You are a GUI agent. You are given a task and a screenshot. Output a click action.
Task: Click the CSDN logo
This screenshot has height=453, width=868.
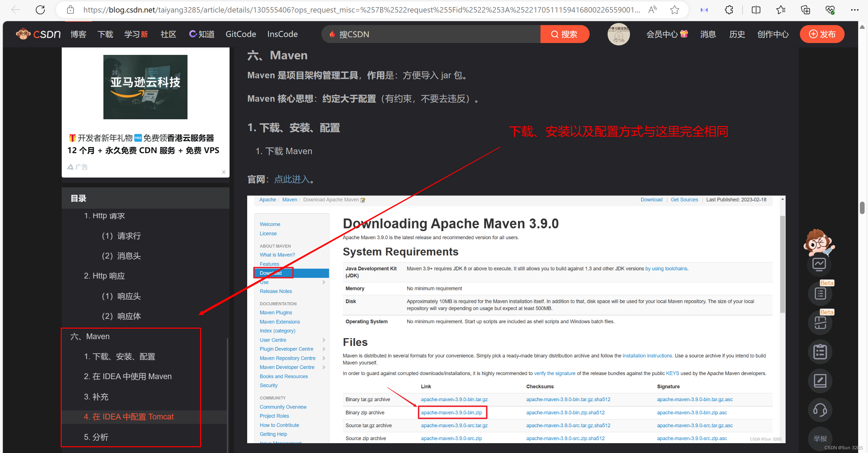tap(38, 34)
